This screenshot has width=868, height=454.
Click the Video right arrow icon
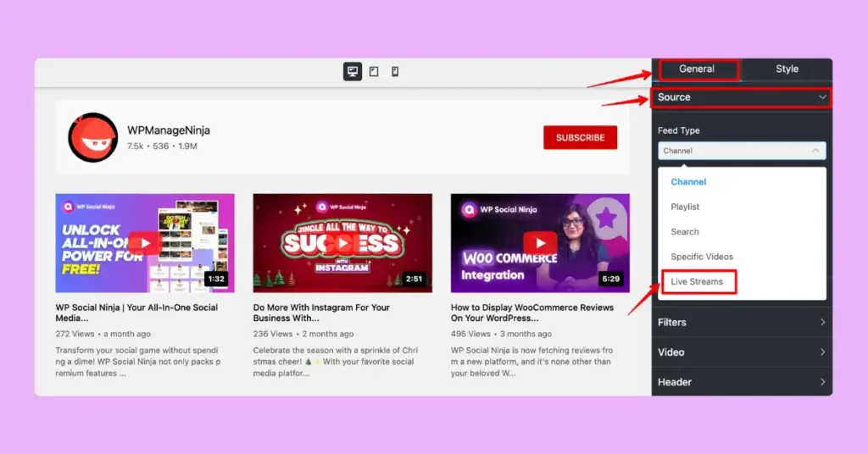click(x=822, y=352)
